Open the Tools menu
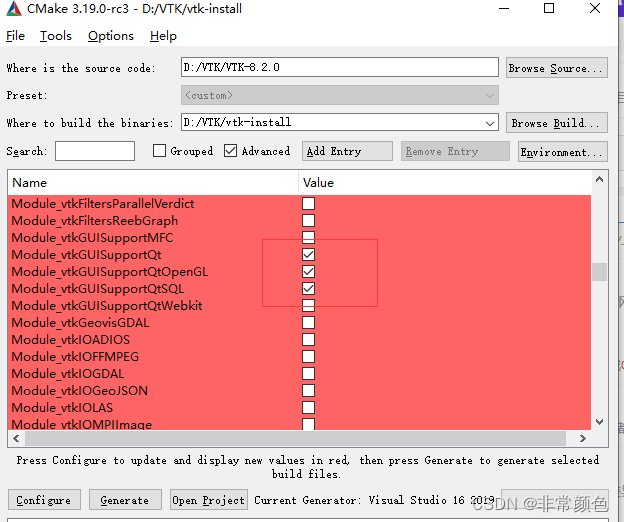The image size is (624, 522). 56,36
